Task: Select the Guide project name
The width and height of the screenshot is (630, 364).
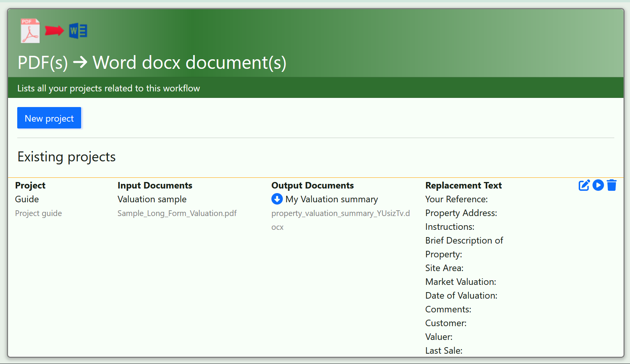Action: pyautogui.click(x=27, y=199)
